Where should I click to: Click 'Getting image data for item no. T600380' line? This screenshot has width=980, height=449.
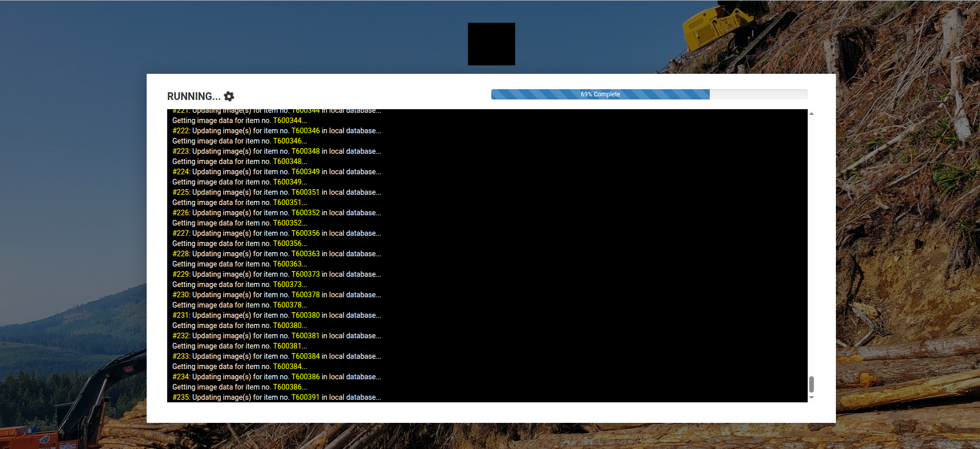[x=239, y=325]
